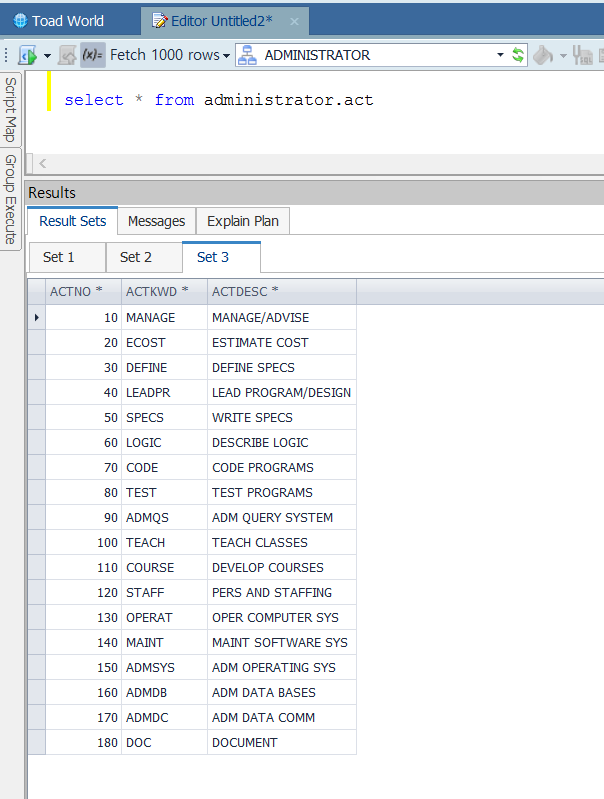Select the cell MANAGE/ADVISE
Image resolution: width=604 pixels, height=799 pixels.
click(282, 317)
